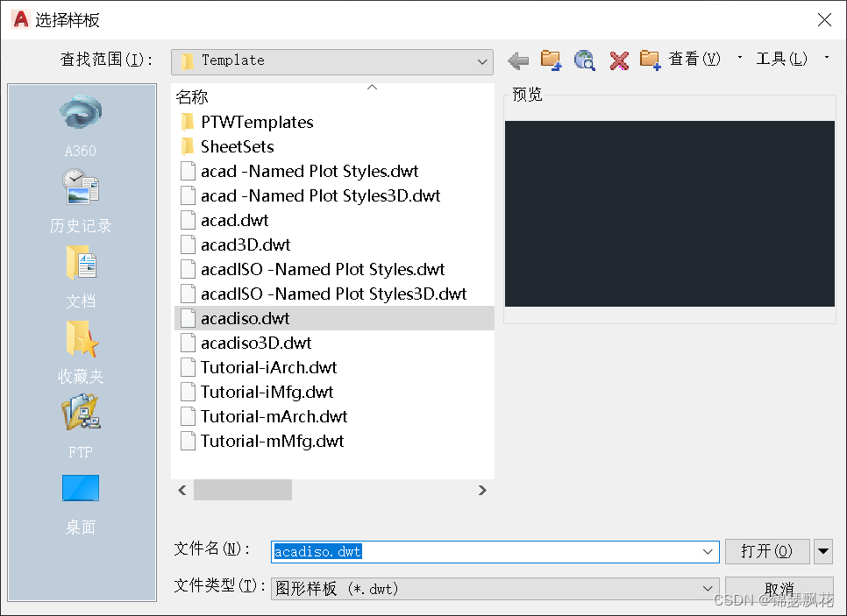Click the search the web icon

[x=585, y=60]
